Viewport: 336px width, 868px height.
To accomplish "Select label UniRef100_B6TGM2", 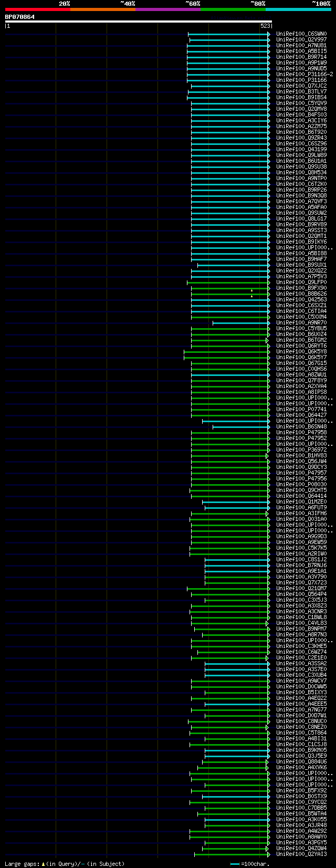I will click(301, 340).
